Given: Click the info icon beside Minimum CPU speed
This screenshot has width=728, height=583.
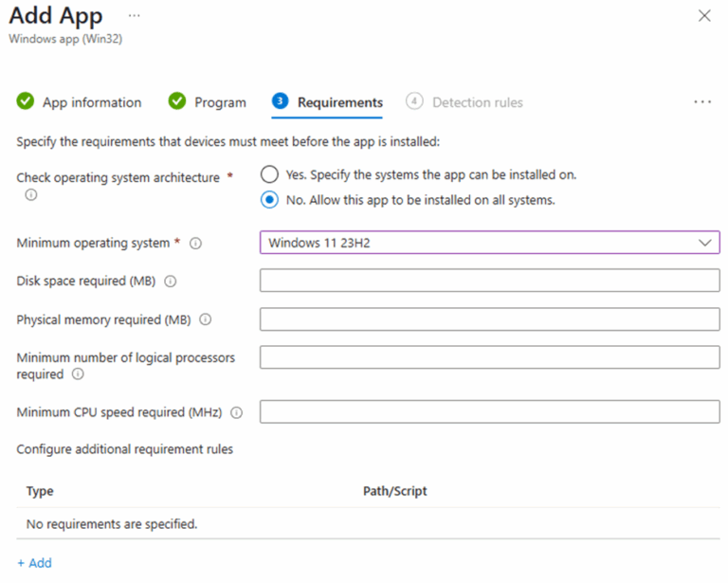Looking at the screenshot, I should (237, 412).
